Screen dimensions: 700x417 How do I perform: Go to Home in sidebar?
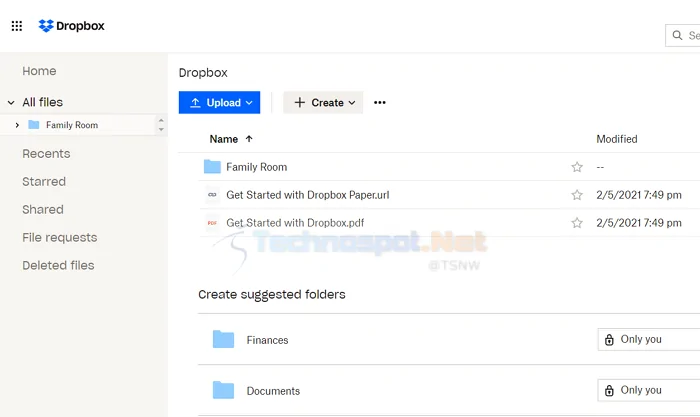[39, 71]
